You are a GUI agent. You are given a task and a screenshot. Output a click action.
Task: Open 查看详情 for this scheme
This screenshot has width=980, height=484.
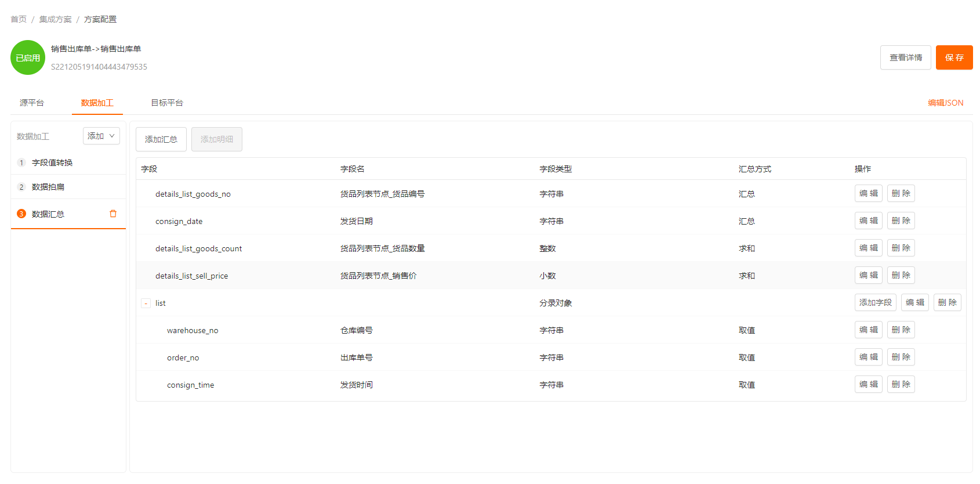point(905,57)
